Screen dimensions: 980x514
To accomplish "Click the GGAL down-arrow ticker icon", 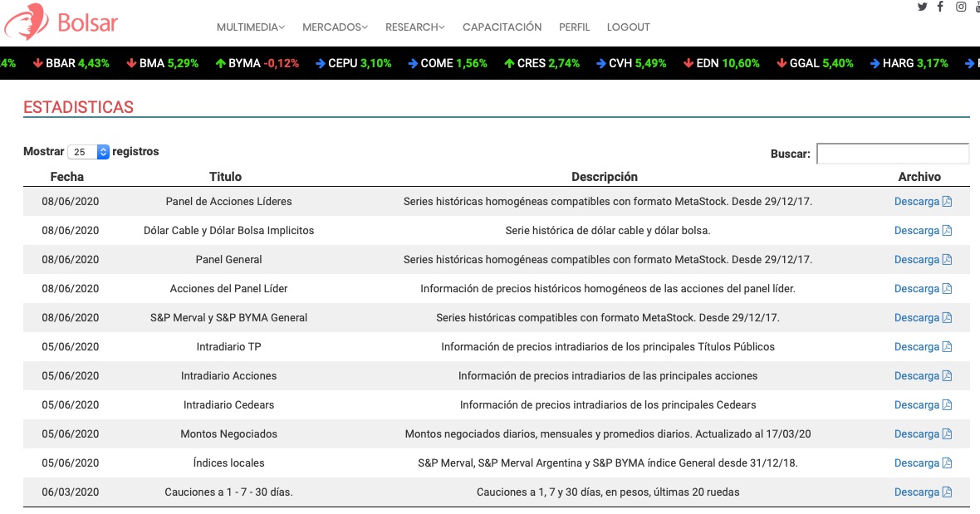I will coord(782,63).
